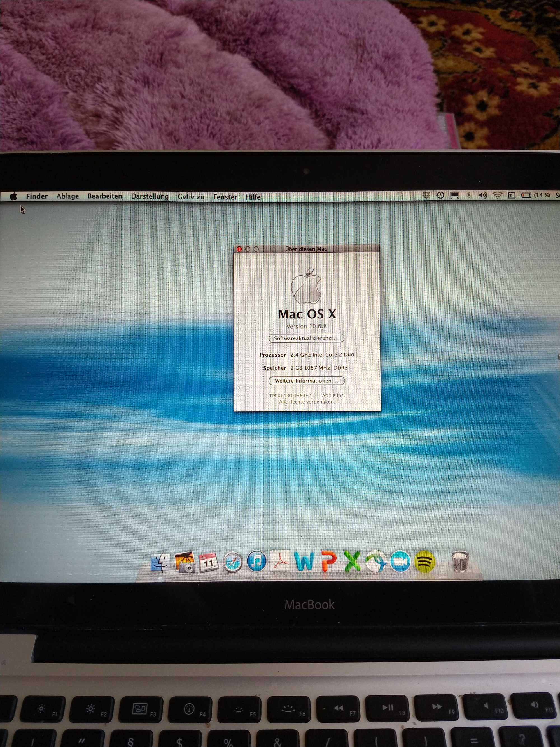Open the green-blue globe app in the Dock
The width and height of the screenshot is (560, 747).
click(376, 561)
